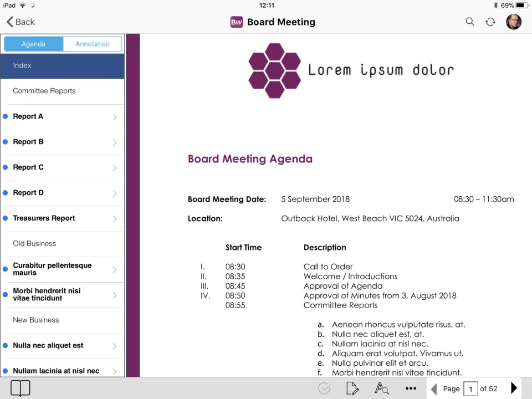Open the more options ellipsis

[x=411, y=388]
